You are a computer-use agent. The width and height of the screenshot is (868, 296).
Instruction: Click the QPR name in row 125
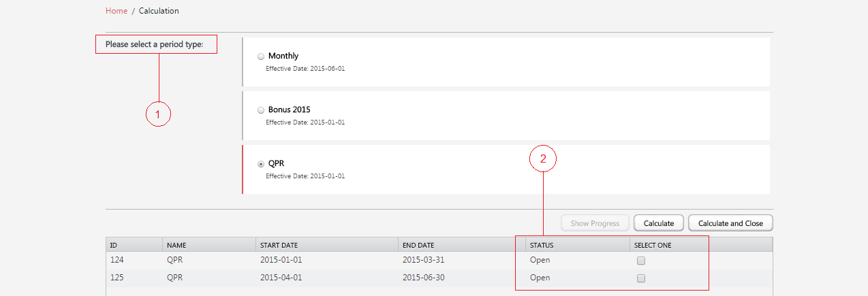(x=174, y=278)
